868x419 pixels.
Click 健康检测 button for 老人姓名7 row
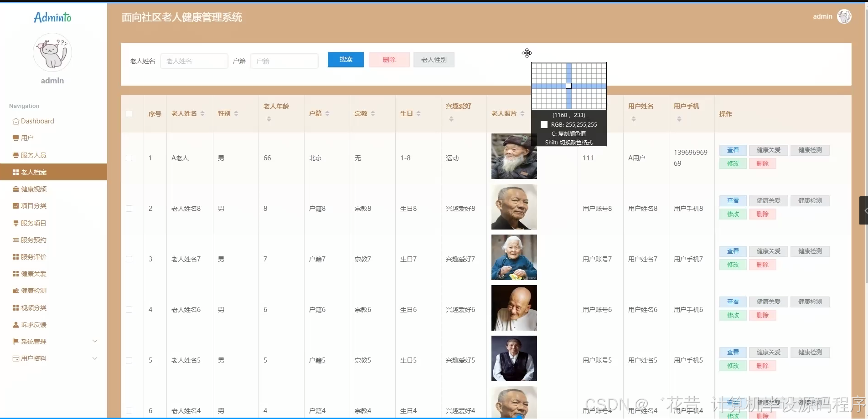pos(810,251)
